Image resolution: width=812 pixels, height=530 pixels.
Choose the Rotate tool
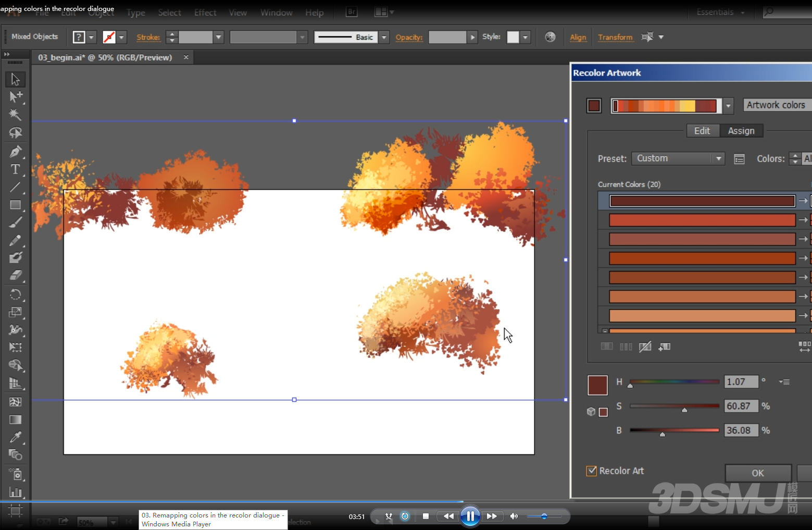[x=15, y=294]
